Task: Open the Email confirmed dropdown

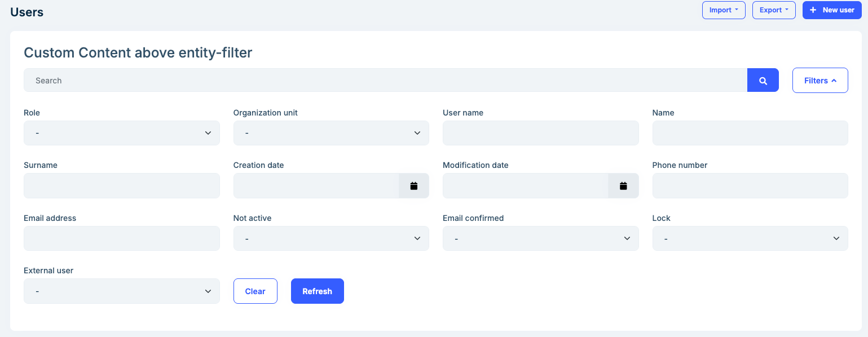Action: (x=540, y=238)
